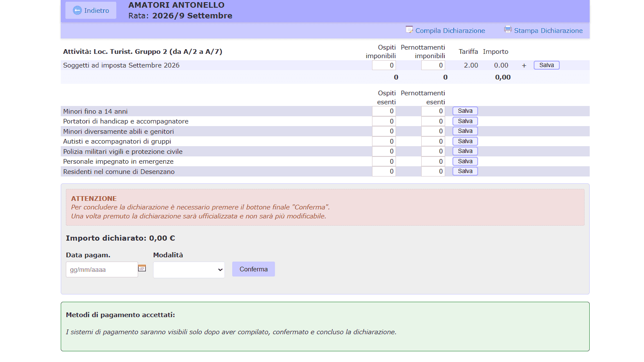
Task: Open the Modalità dropdown
Action: click(189, 270)
